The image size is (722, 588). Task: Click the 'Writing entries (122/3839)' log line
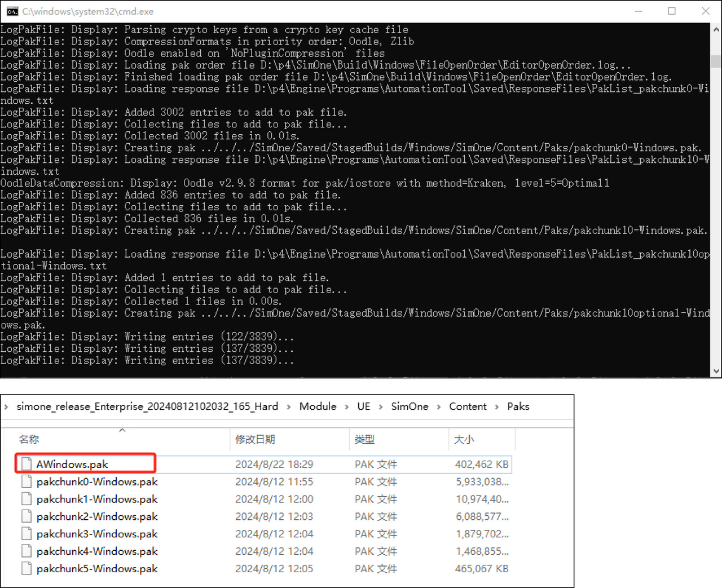(x=147, y=337)
